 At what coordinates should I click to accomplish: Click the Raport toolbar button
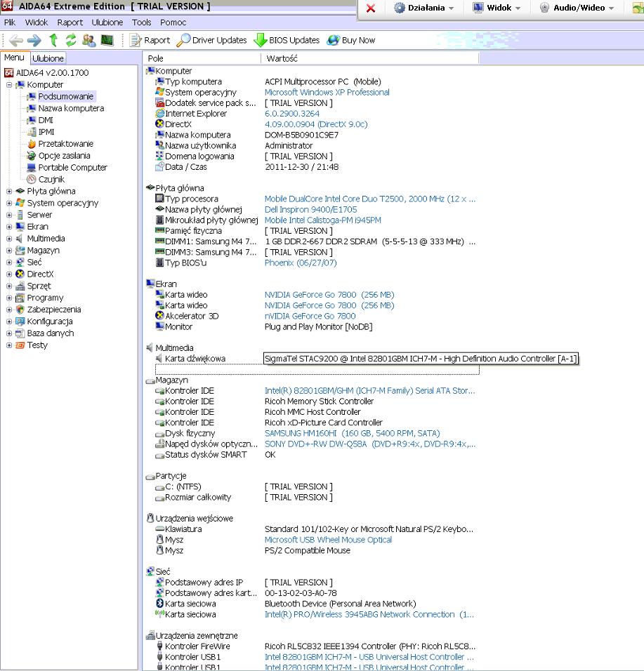point(150,40)
